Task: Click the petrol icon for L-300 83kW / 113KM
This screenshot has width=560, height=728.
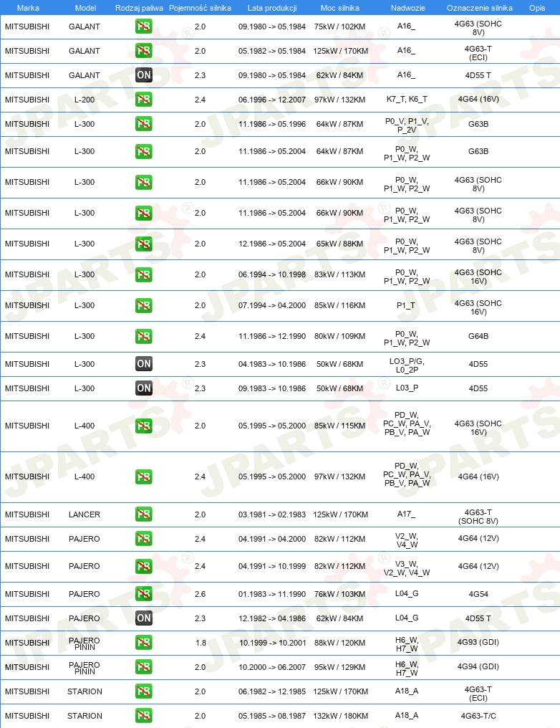Action: (x=144, y=274)
